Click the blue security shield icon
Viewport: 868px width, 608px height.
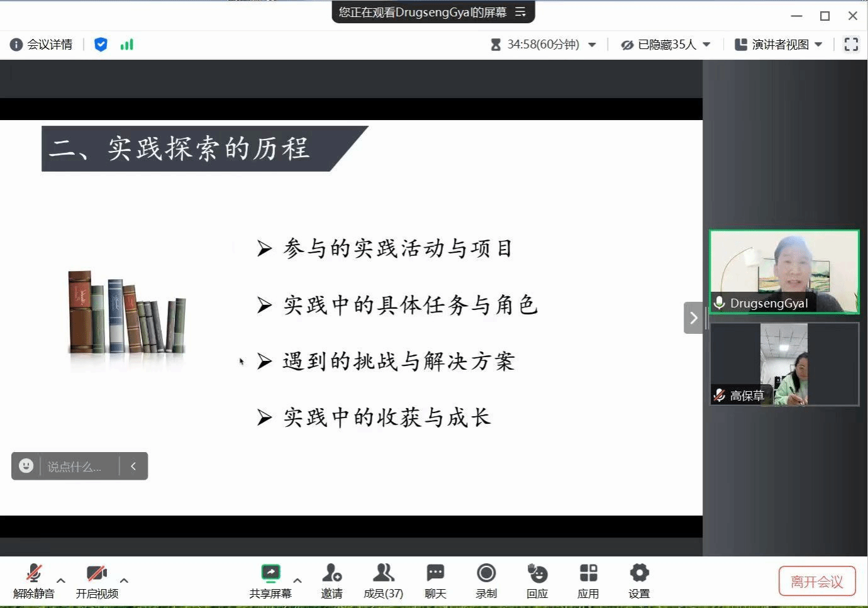(x=101, y=45)
